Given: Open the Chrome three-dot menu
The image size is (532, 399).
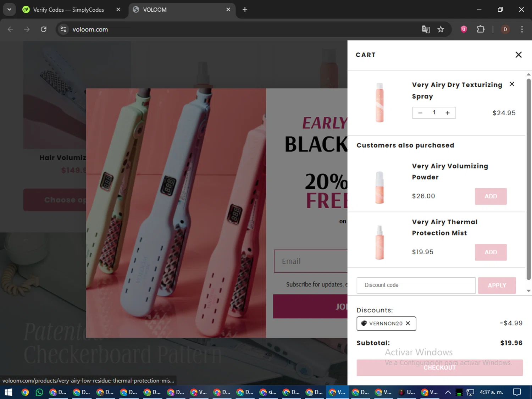Looking at the screenshot, I should tap(522, 29).
